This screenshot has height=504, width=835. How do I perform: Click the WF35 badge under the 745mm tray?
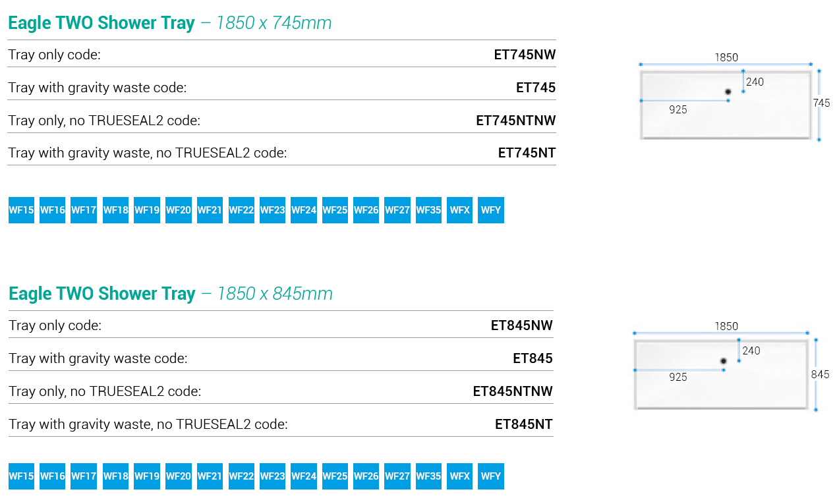coord(428,210)
